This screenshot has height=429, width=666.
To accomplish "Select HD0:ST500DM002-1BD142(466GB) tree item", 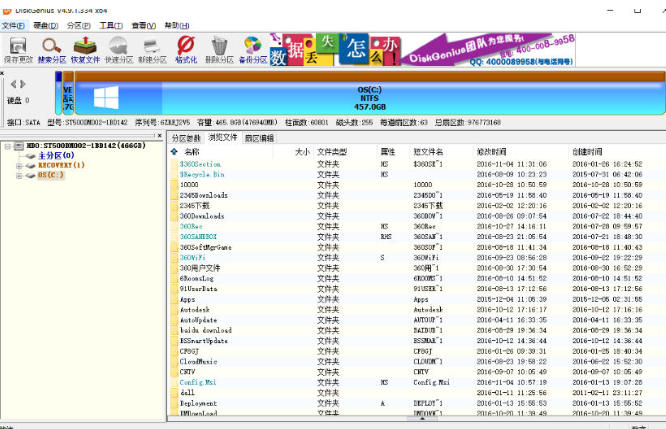I will [86, 146].
